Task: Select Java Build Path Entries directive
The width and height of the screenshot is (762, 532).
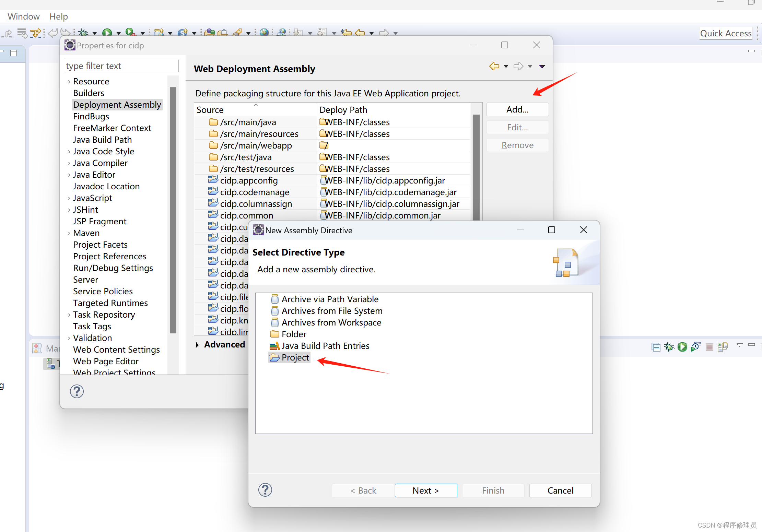Action: tap(320, 346)
